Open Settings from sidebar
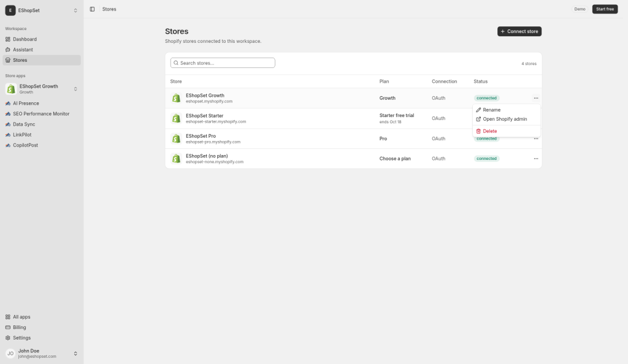The height and width of the screenshot is (364, 628). click(x=42, y=338)
